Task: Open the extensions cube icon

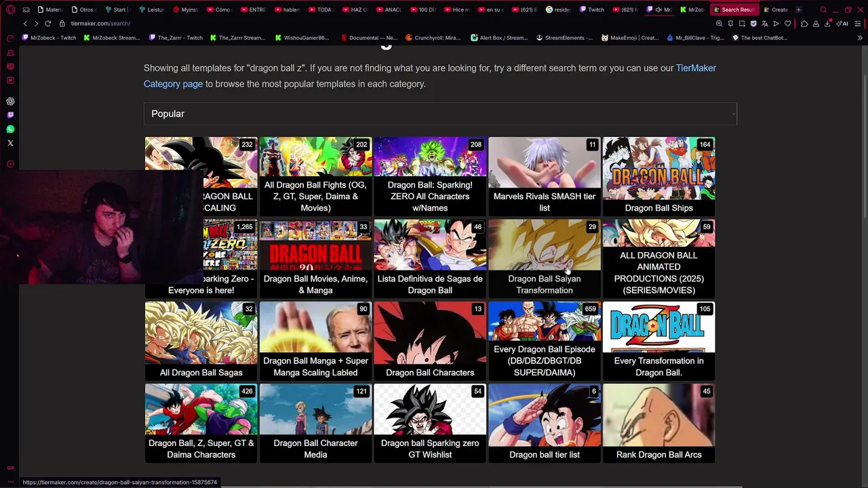Action: coord(804,24)
